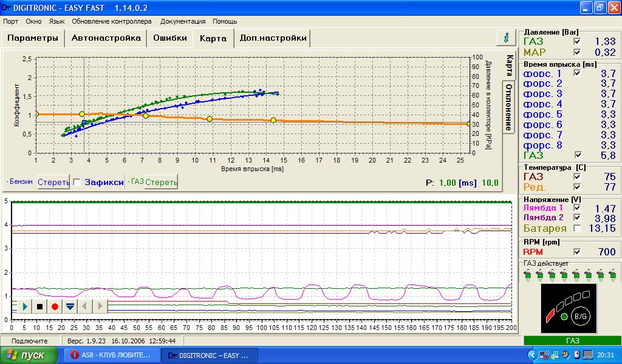Click Стереть button next to ГАЗ
622x364 pixels.
point(161,182)
